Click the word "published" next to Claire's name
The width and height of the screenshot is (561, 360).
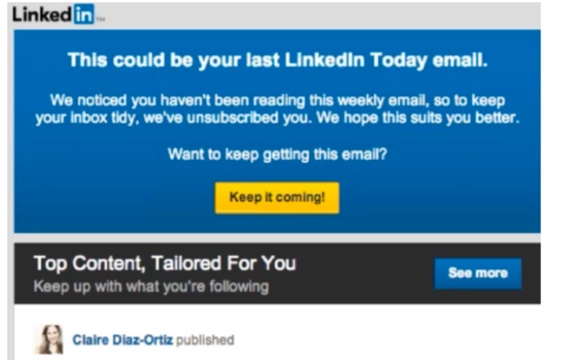tap(205, 340)
